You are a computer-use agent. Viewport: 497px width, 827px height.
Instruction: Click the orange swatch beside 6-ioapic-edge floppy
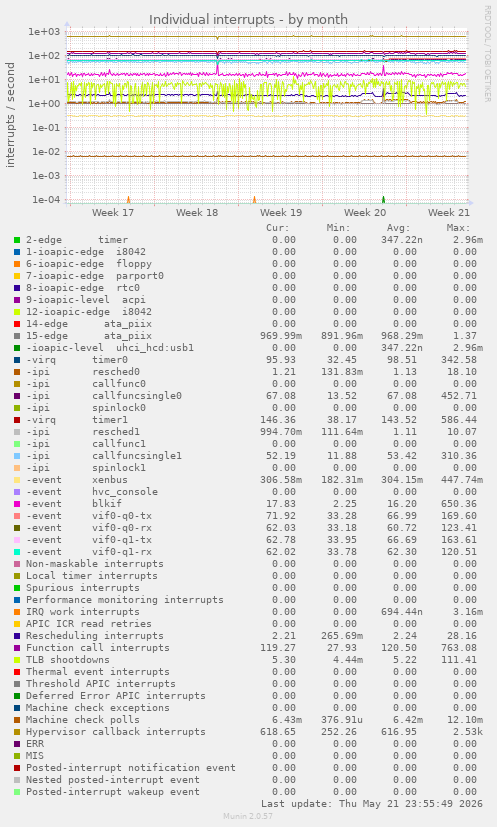click(17, 264)
